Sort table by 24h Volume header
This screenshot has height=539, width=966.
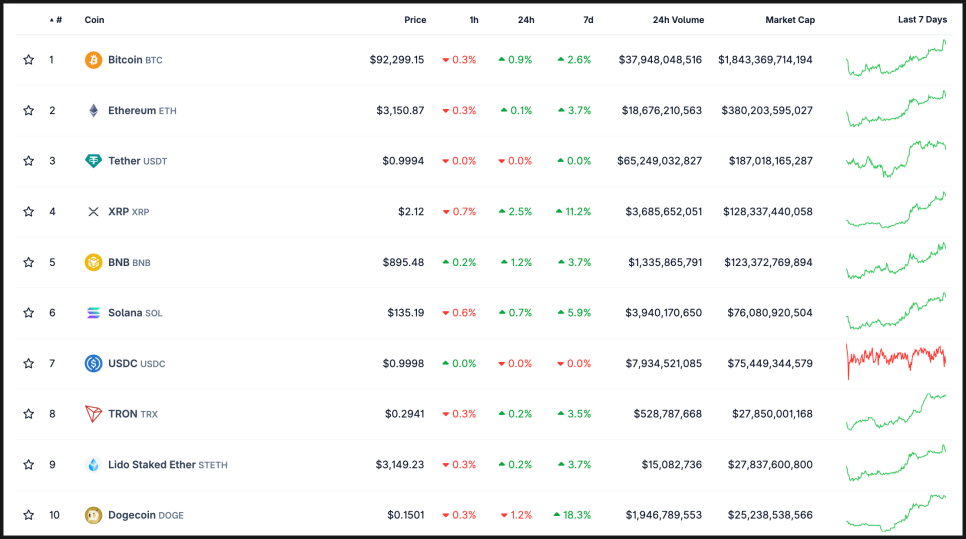[677, 20]
